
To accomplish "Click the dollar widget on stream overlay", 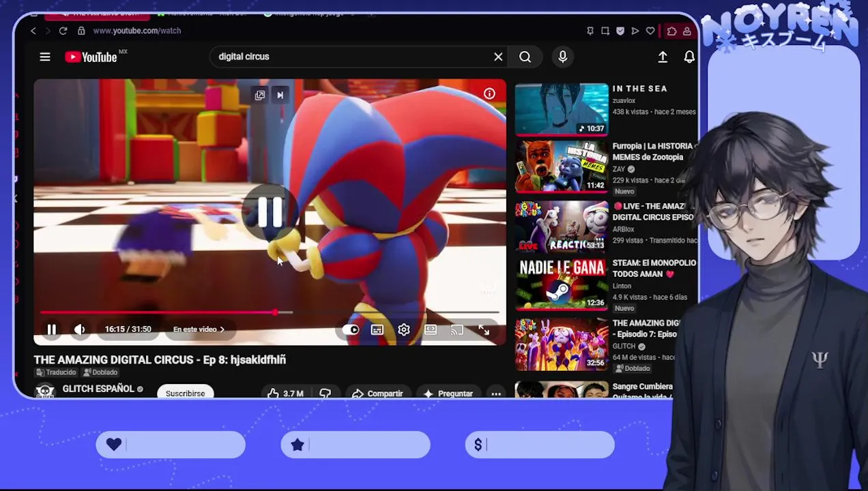I will [540, 445].
